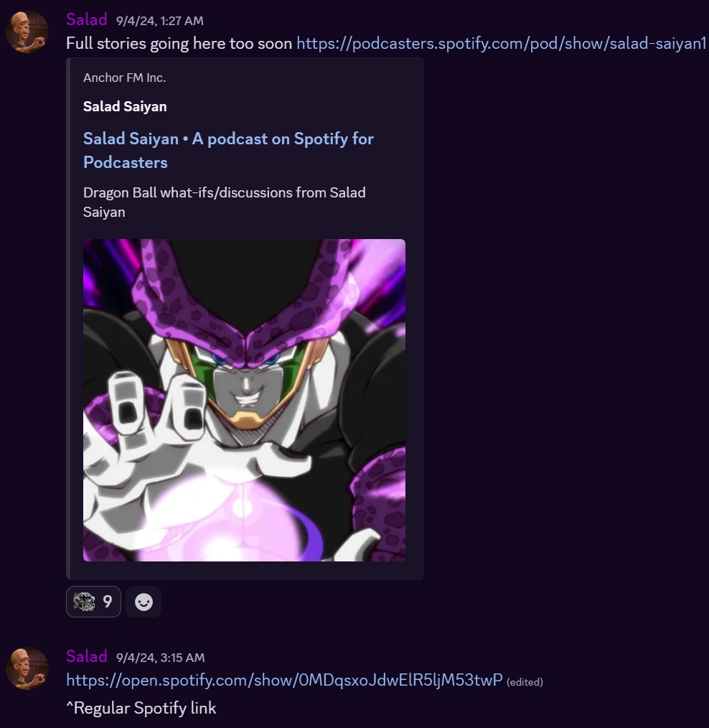The image size is (709, 728).
Task: Click Salad's avatar on the first message
Action: point(27,32)
